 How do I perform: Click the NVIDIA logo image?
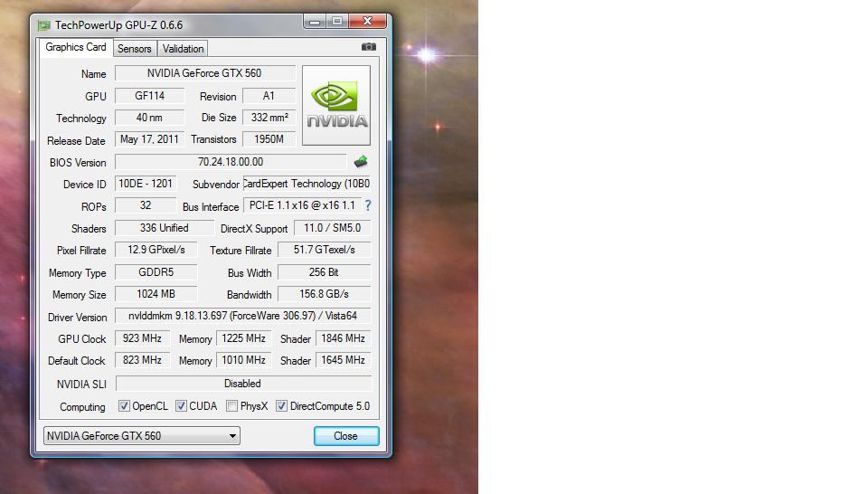click(336, 105)
